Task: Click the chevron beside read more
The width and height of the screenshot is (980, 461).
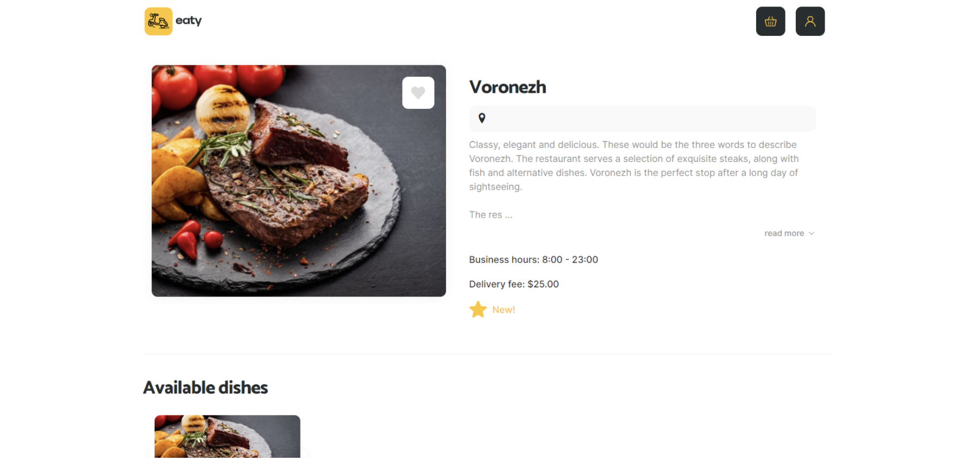Action: click(x=811, y=234)
